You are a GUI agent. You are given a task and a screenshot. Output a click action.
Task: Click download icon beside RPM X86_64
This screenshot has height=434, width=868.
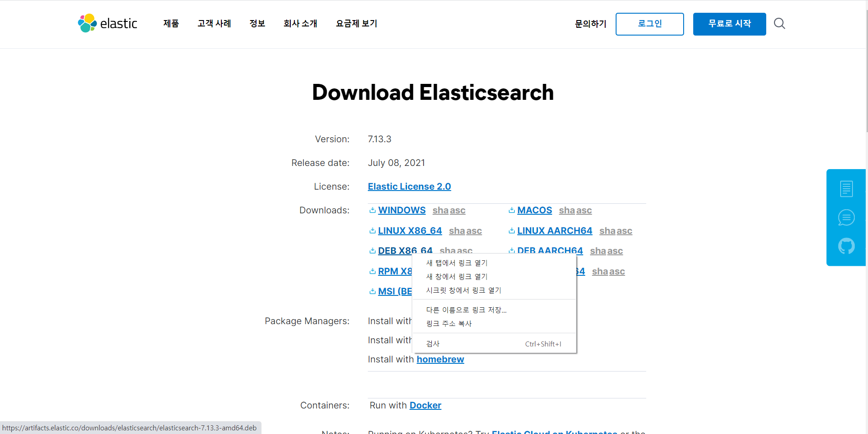[372, 271]
